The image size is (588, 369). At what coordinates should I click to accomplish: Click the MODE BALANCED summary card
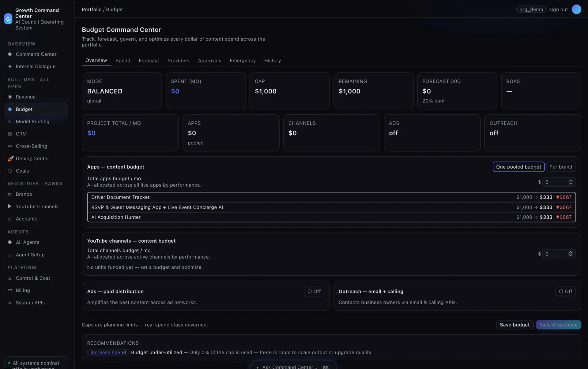click(122, 91)
